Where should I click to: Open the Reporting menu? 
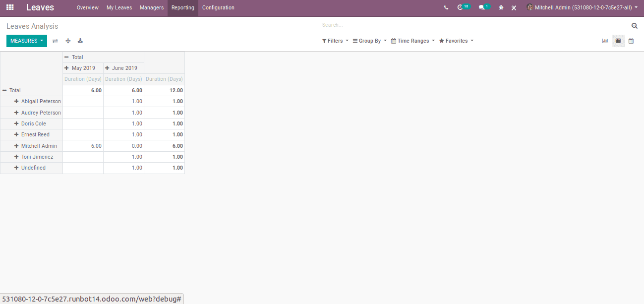click(183, 8)
